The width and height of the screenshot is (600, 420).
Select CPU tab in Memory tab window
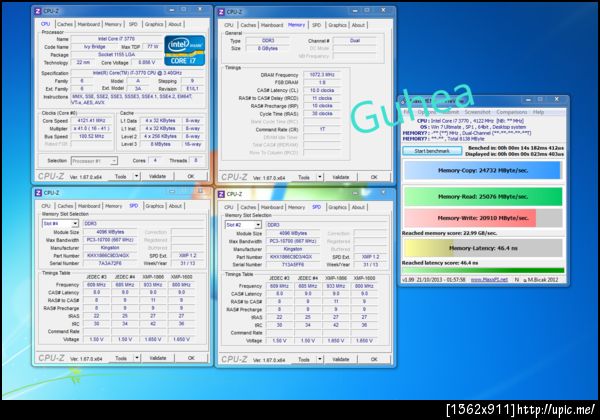229,25
